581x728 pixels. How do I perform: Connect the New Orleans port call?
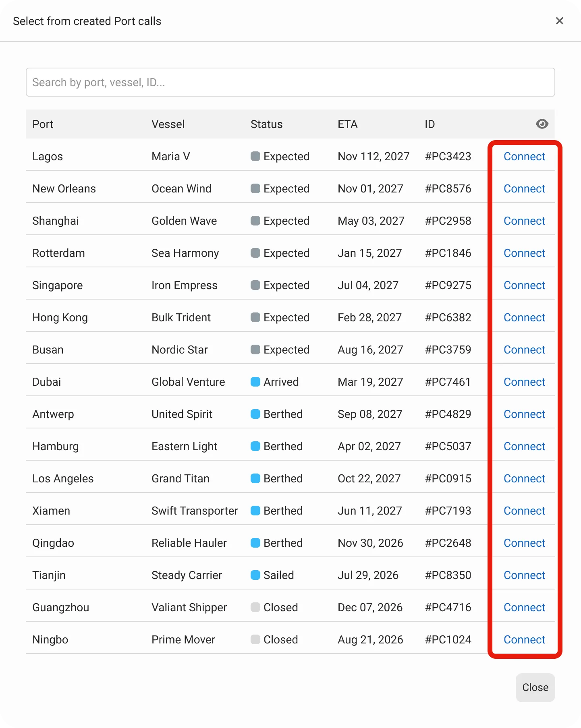pos(524,188)
